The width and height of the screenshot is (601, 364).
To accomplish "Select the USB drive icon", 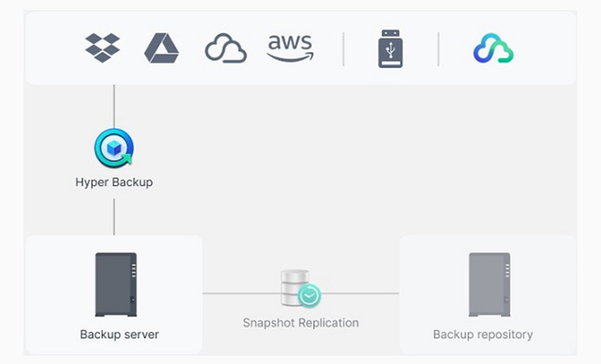I will click(x=390, y=49).
